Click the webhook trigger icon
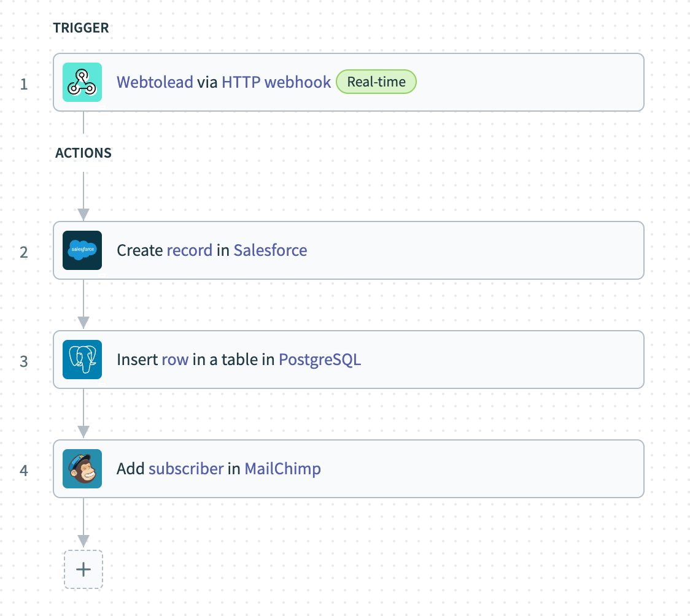690x616 pixels. (x=82, y=82)
